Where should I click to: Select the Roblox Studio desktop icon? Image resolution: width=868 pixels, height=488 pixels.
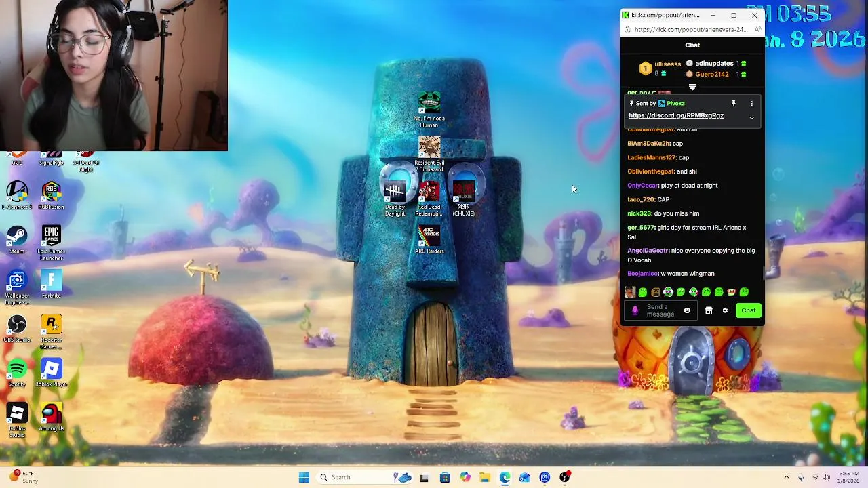[17, 420]
